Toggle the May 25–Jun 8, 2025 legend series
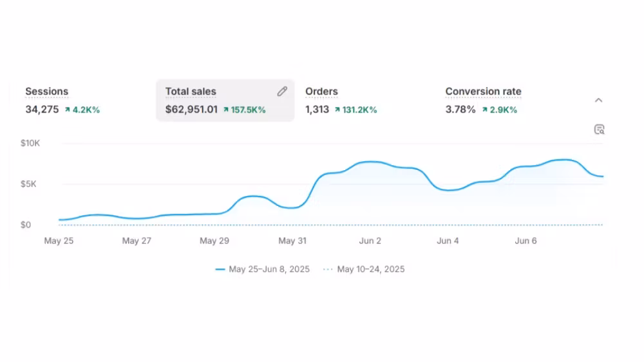This screenshot has height=362, width=644. (269, 269)
